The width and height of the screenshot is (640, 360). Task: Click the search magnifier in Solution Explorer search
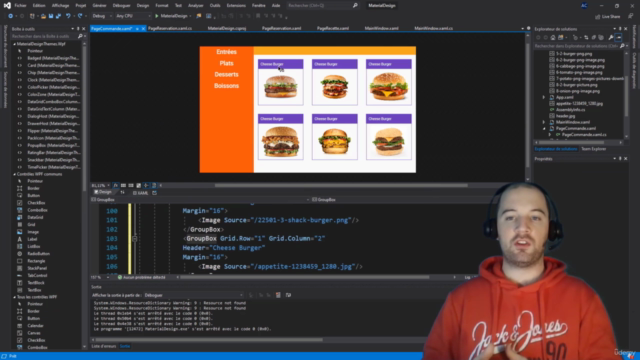point(622,46)
